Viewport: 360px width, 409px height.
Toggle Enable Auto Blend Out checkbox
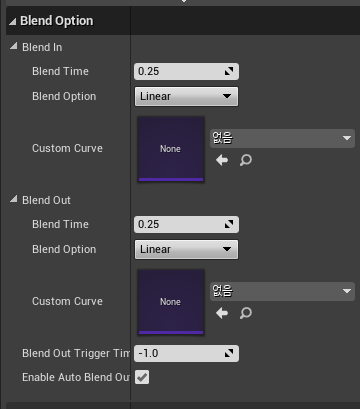[x=142, y=377]
